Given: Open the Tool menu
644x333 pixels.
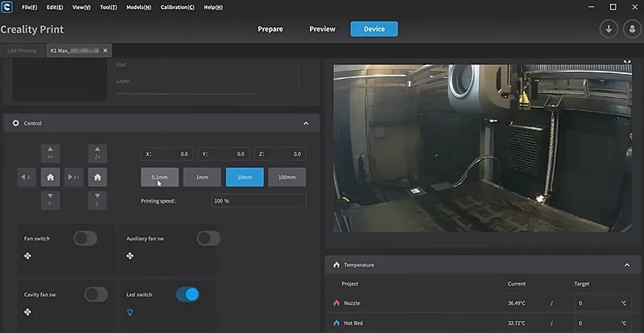Looking at the screenshot, I should click(x=109, y=7).
